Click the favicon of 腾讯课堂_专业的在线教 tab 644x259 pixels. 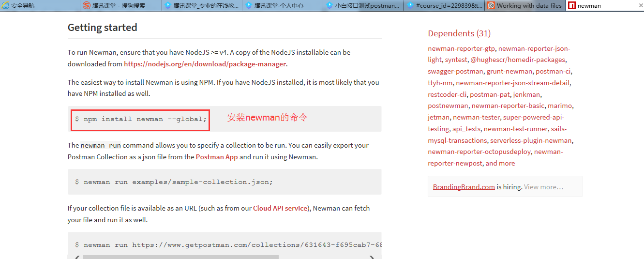tap(168, 5)
